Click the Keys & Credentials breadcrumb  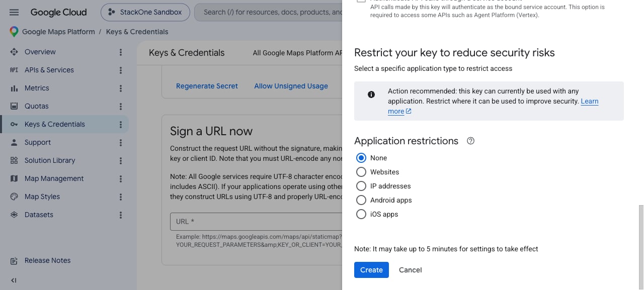[137, 32]
